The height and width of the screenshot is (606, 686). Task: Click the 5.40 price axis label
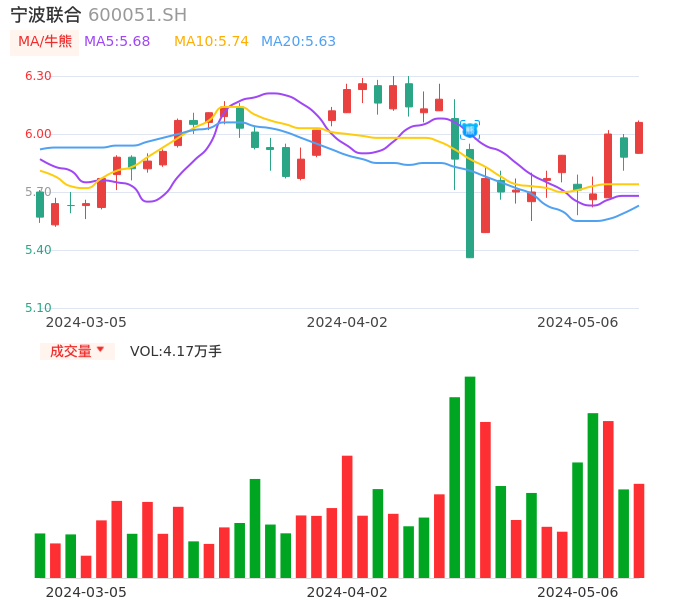tap(38, 250)
